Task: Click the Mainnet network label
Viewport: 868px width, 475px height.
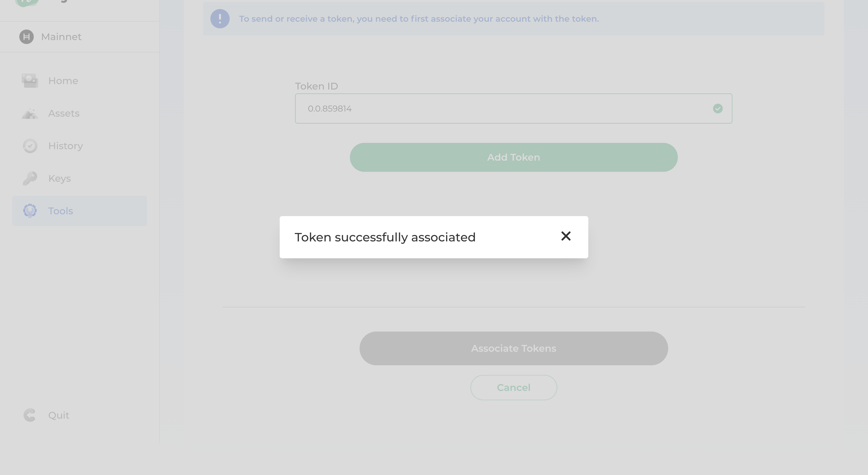Action: coord(61,37)
